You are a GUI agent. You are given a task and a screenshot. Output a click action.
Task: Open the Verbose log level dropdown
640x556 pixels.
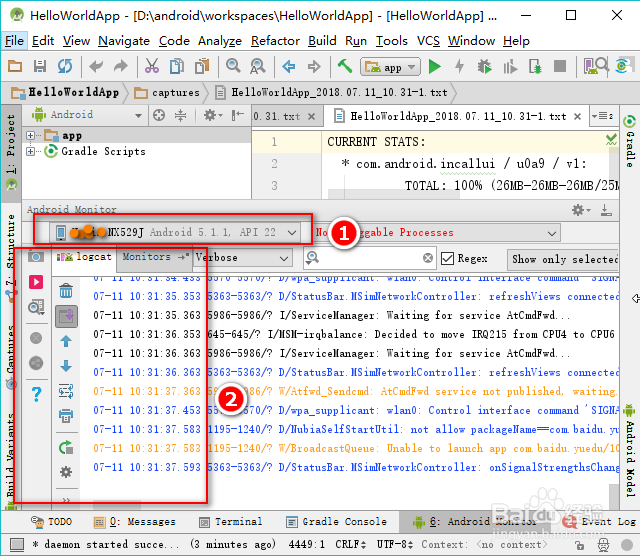pyautogui.click(x=242, y=258)
